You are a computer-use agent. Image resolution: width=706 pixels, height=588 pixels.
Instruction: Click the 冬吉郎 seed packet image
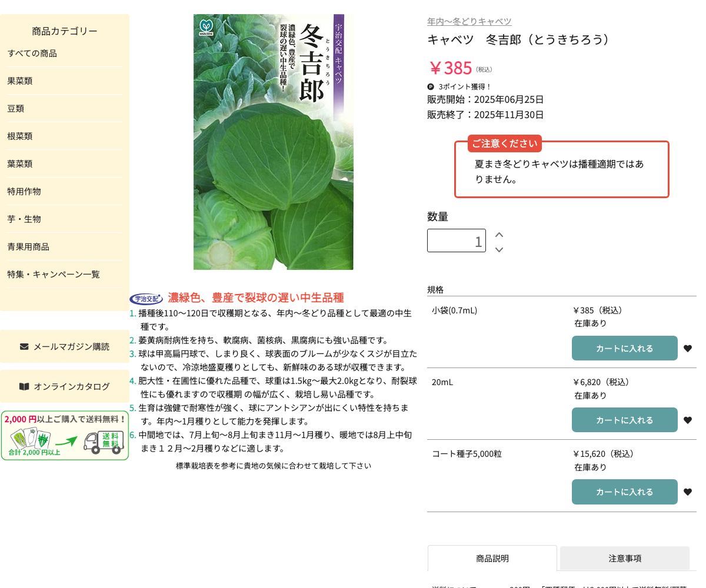pyautogui.click(x=273, y=142)
